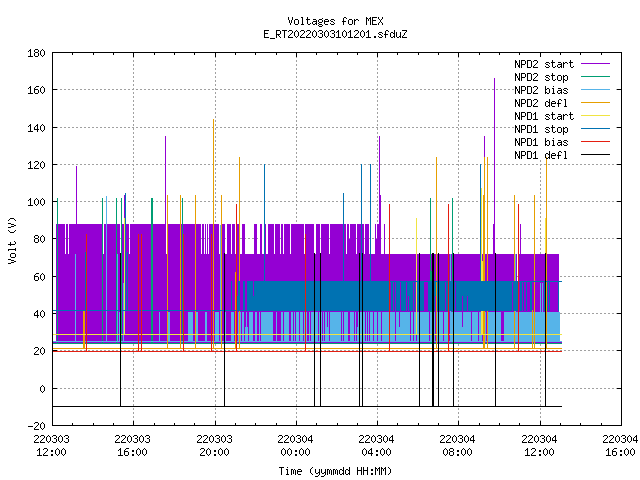Click the 'NPD1 start' legend label
This screenshot has height=480, width=640.
pyautogui.click(x=544, y=116)
